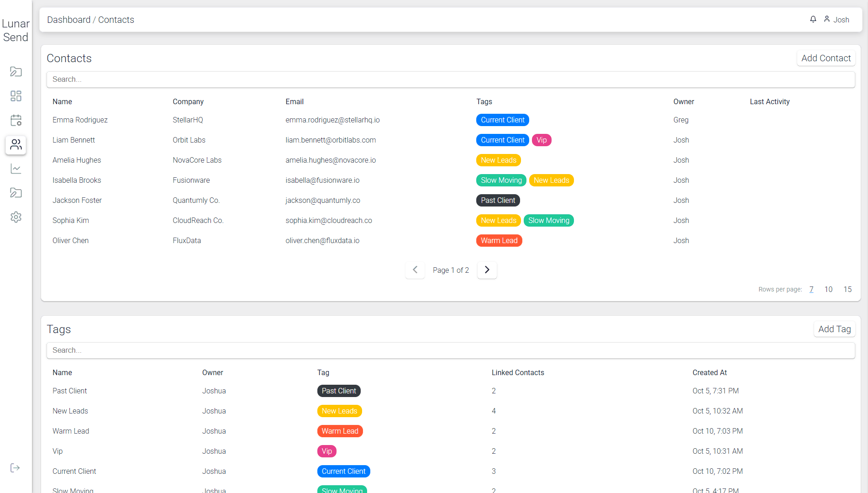
Task: Open the analytics line chart icon
Action: tap(16, 169)
